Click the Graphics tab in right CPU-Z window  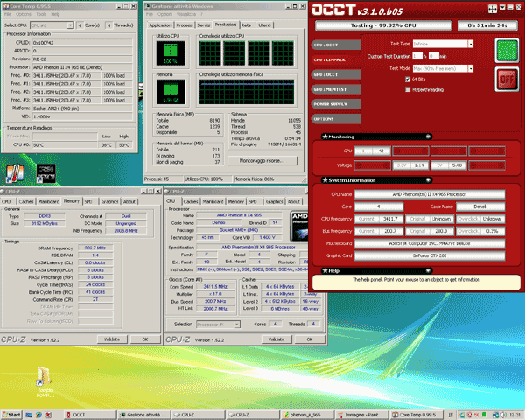pos(274,201)
